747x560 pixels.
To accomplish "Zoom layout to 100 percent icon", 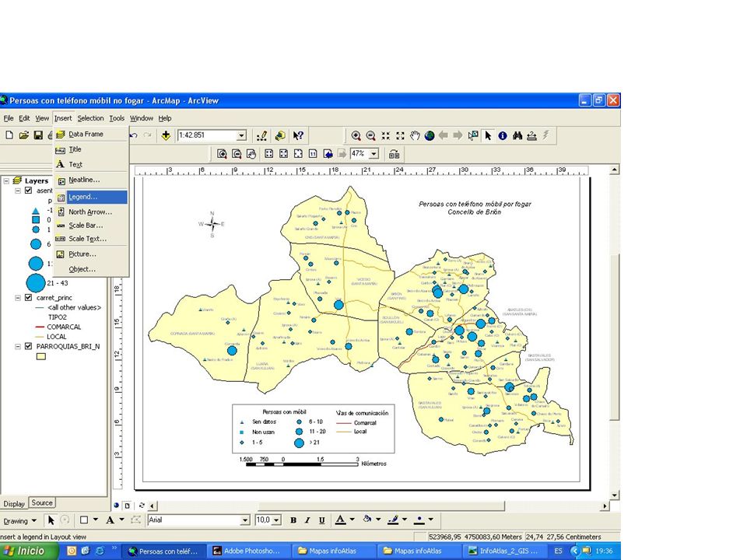I will tap(313, 154).
